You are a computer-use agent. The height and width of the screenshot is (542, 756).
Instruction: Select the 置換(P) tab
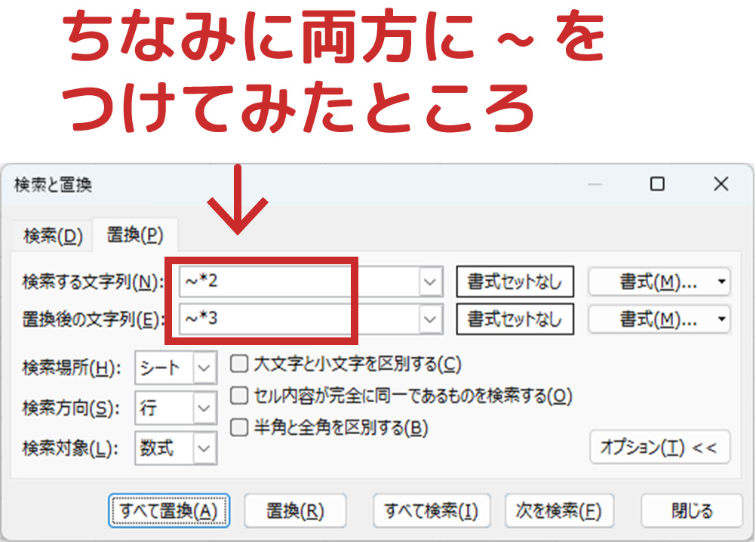tap(134, 236)
